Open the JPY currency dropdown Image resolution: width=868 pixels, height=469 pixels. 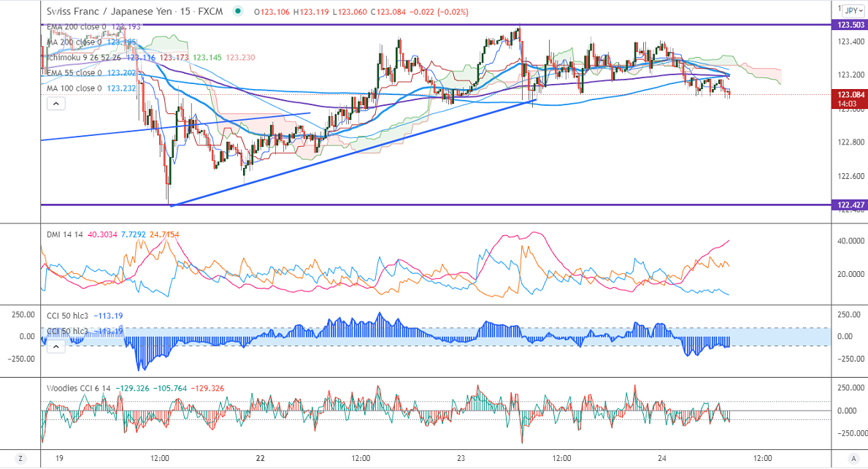(x=854, y=10)
